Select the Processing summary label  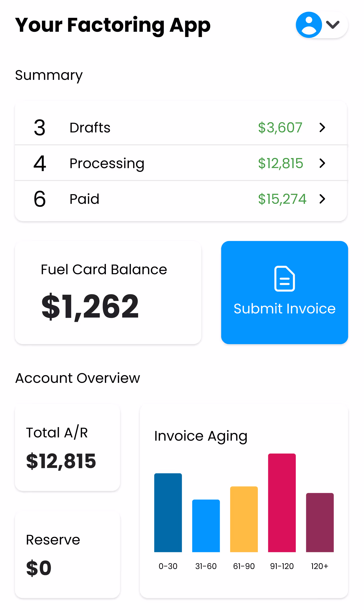(x=107, y=163)
